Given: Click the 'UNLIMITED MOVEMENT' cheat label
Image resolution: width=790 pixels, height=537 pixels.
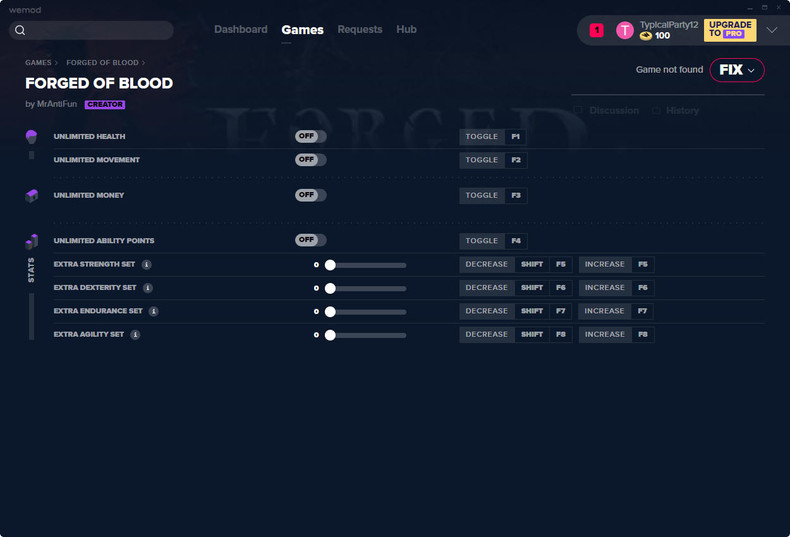Looking at the screenshot, I should [x=97, y=160].
